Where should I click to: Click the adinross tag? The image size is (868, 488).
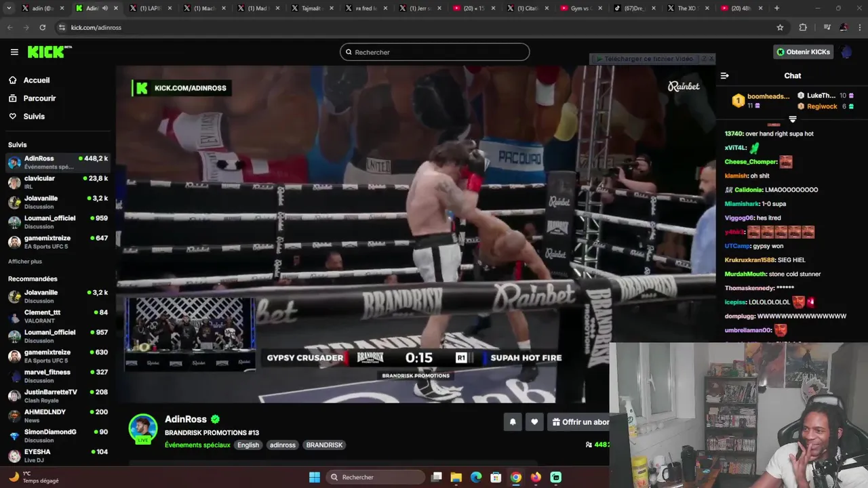point(283,445)
